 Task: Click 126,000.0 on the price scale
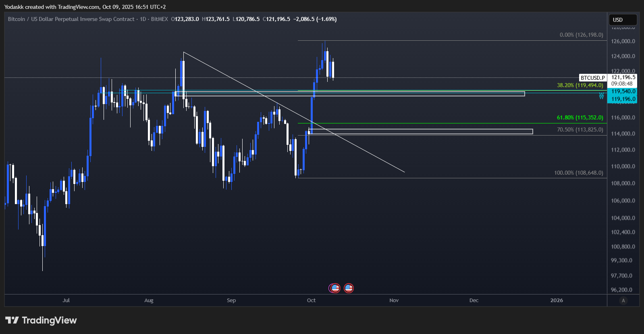[x=623, y=41]
